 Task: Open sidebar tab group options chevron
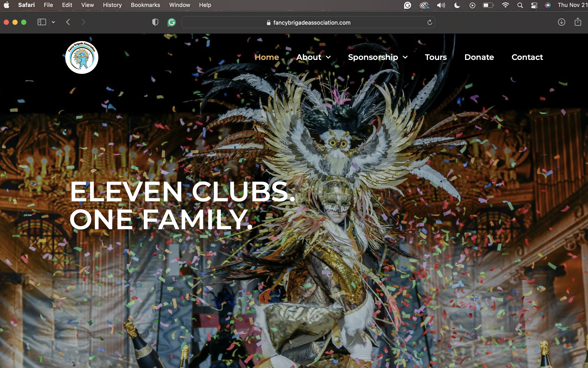pyautogui.click(x=53, y=22)
